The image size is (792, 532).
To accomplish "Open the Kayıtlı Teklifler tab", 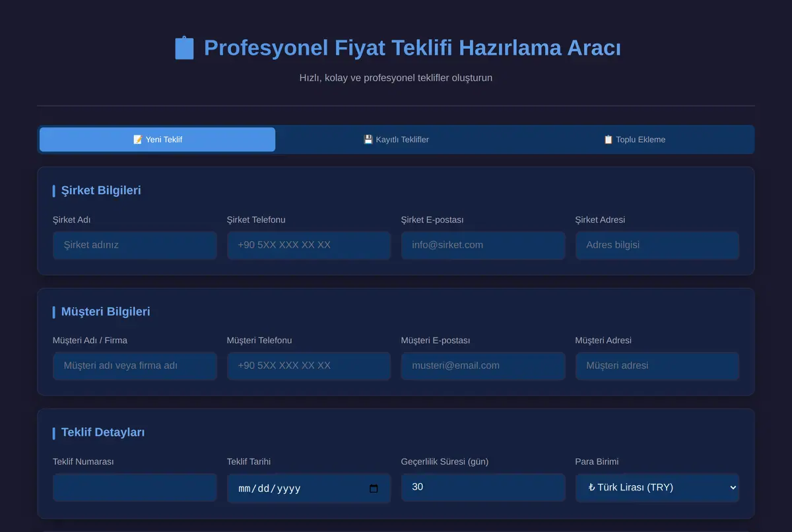I will click(x=396, y=139).
